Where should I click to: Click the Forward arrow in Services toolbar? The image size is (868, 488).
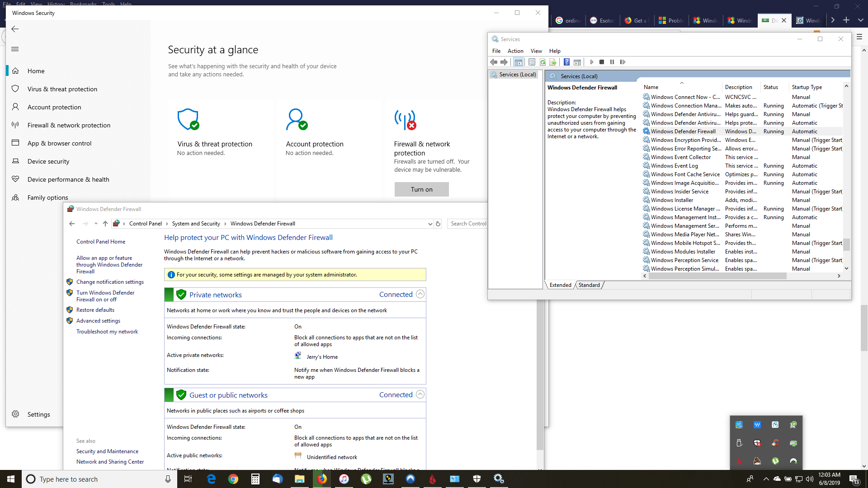504,62
